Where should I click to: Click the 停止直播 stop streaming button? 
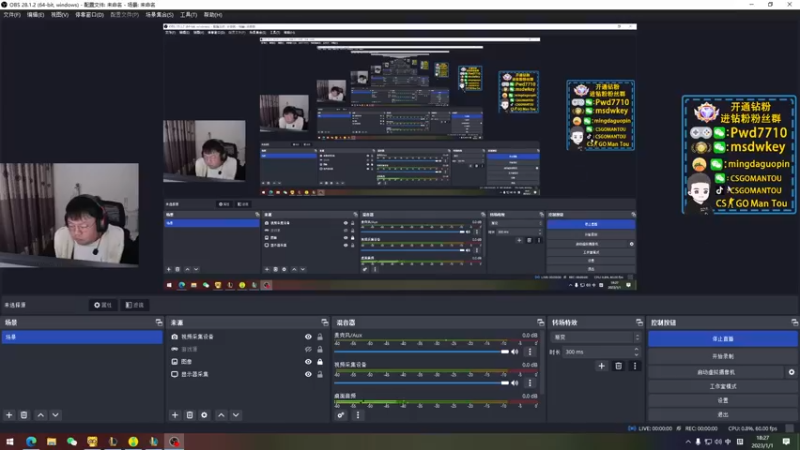pyautogui.click(x=722, y=339)
